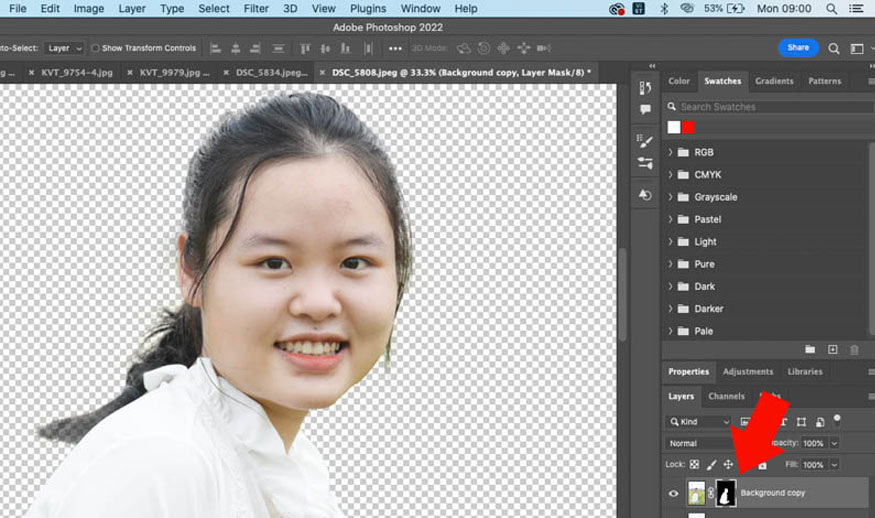Lock image pixels brush icon

click(x=711, y=464)
